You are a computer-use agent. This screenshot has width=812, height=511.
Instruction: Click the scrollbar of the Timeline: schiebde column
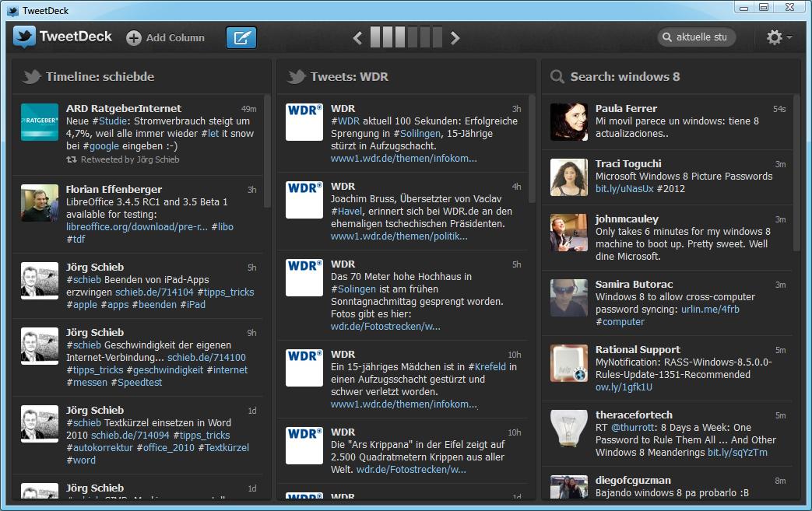[x=267, y=151]
